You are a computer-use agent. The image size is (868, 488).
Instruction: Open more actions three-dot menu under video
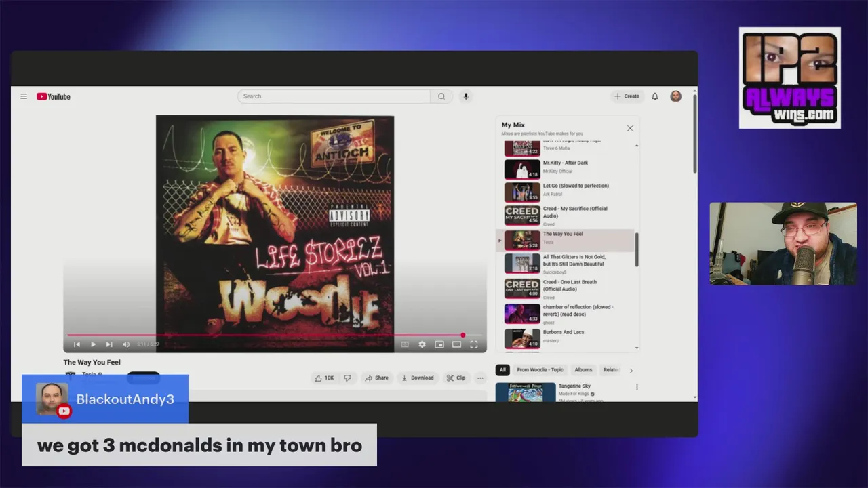[x=480, y=378]
